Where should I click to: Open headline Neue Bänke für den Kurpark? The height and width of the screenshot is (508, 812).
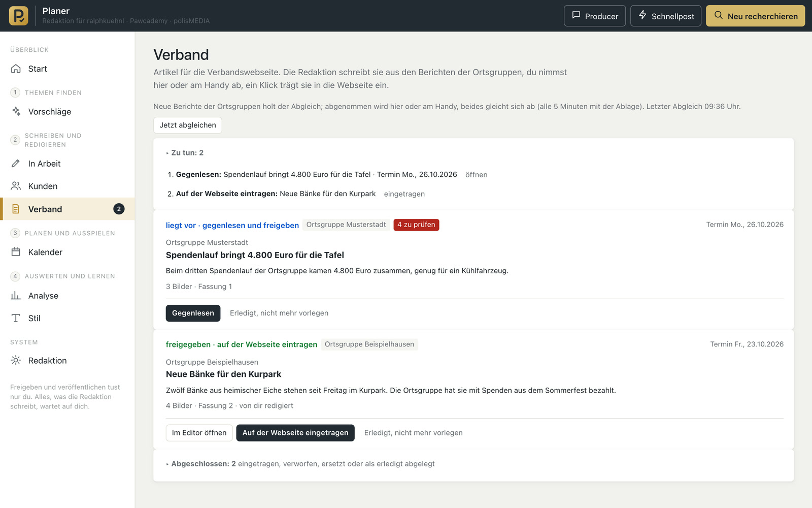pos(223,374)
